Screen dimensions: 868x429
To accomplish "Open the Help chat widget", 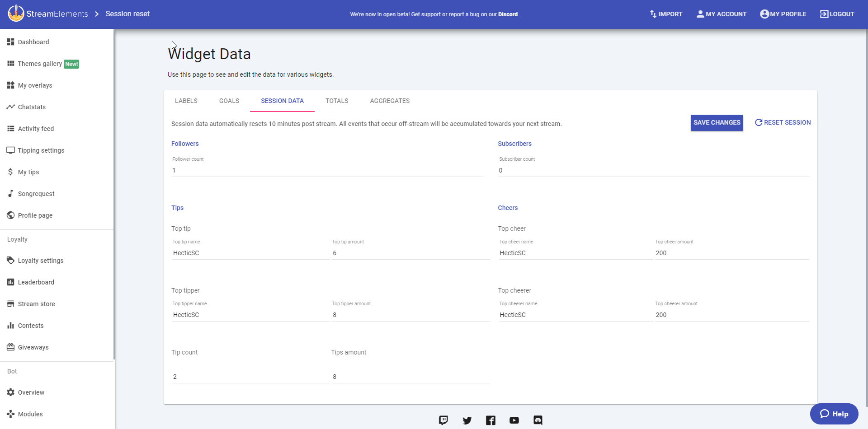I will (834, 414).
